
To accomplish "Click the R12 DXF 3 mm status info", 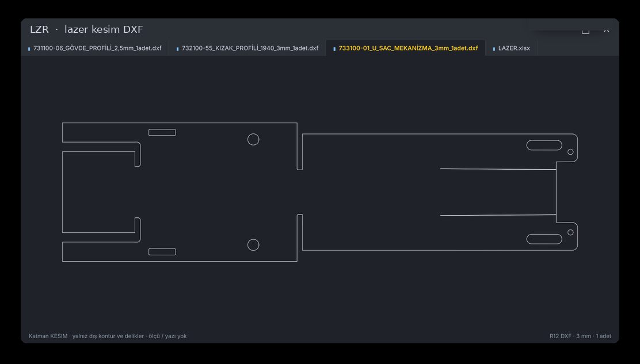I will tap(580, 336).
